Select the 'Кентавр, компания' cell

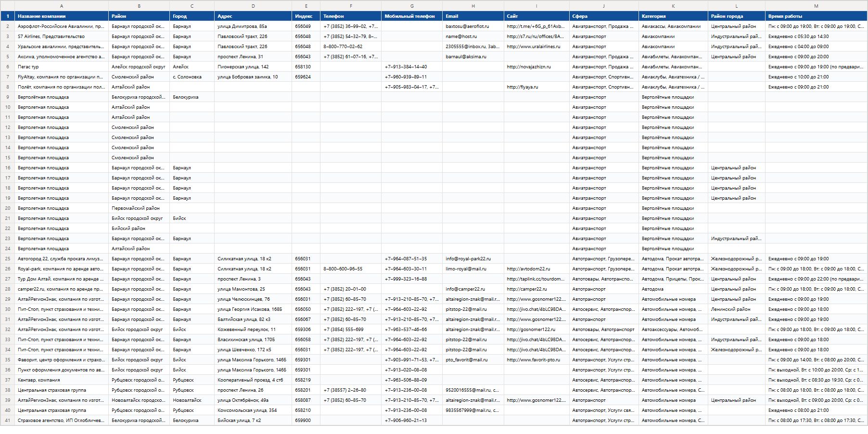coord(62,380)
